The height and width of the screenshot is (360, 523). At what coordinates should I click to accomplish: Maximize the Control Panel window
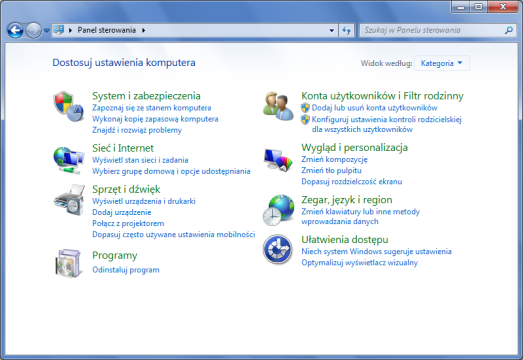479,7
